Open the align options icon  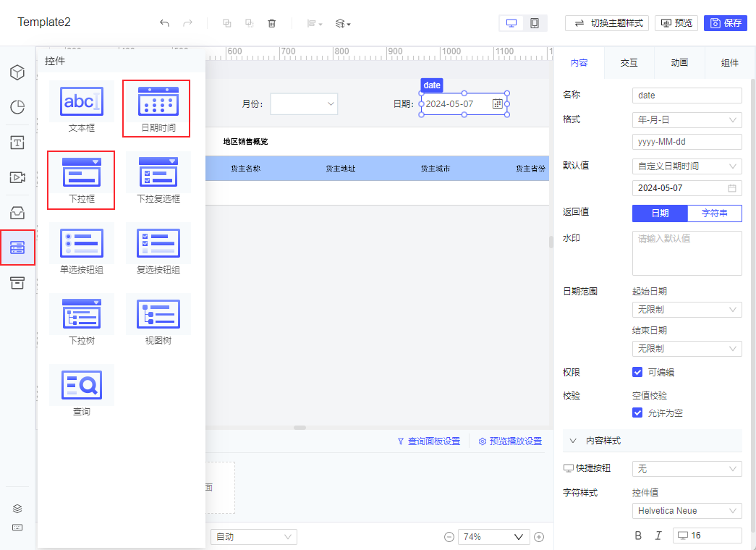pos(315,23)
